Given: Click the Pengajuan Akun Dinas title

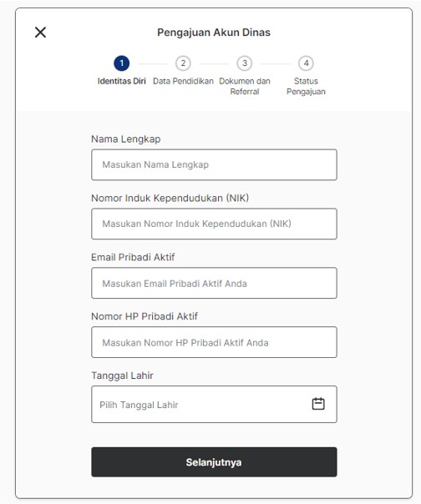Looking at the screenshot, I should click(214, 33).
